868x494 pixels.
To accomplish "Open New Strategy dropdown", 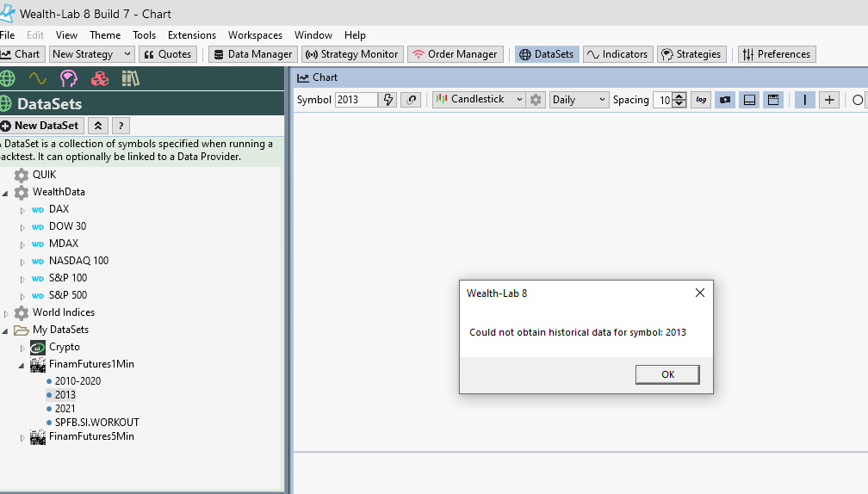I will 91,54.
